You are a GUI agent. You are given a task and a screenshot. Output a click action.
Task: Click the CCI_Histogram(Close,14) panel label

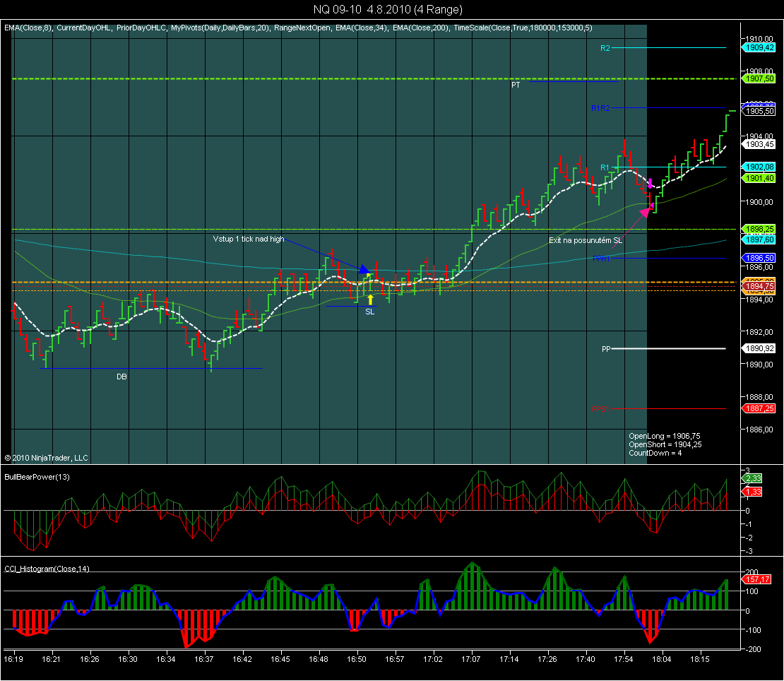[x=47, y=569]
